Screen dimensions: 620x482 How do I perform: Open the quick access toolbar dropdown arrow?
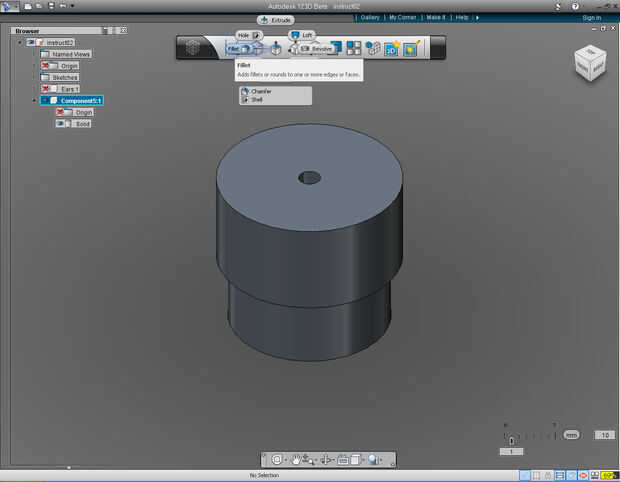click(74, 7)
